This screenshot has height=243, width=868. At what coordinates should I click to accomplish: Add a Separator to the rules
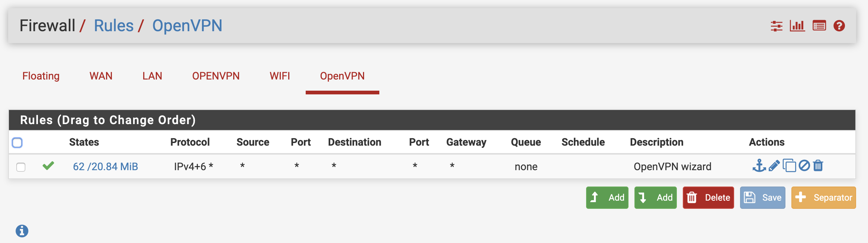coord(823,198)
